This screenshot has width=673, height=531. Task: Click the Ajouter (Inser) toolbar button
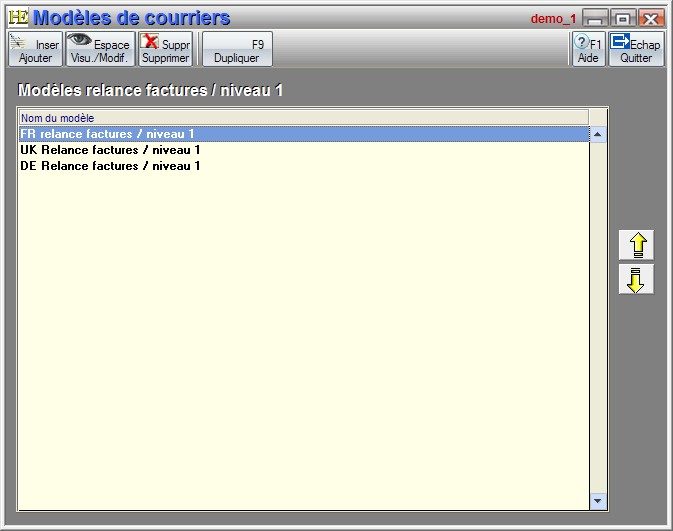36,49
